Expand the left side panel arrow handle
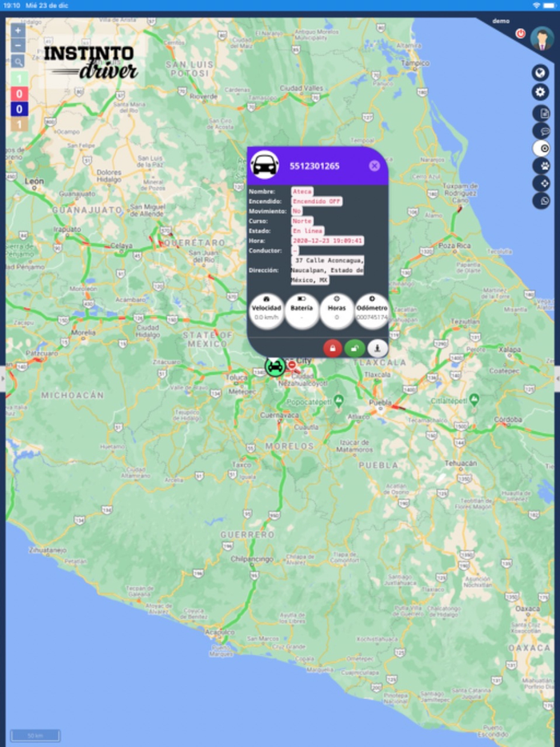 click(3, 378)
